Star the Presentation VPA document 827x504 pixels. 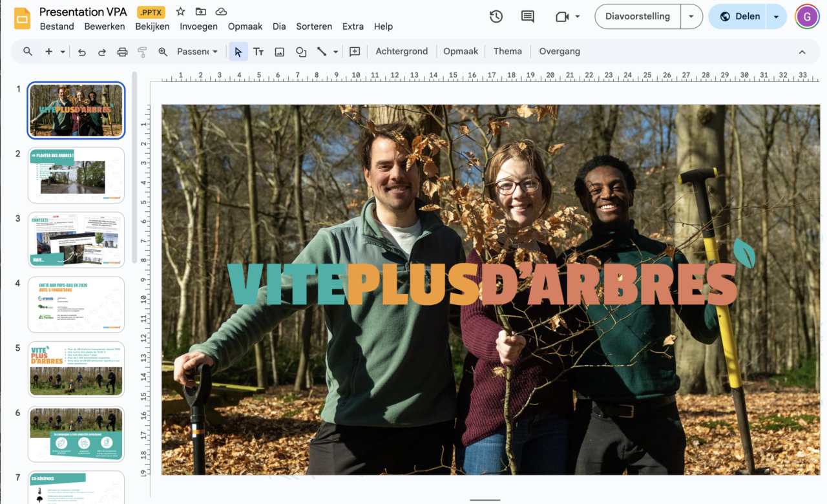click(180, 12)
